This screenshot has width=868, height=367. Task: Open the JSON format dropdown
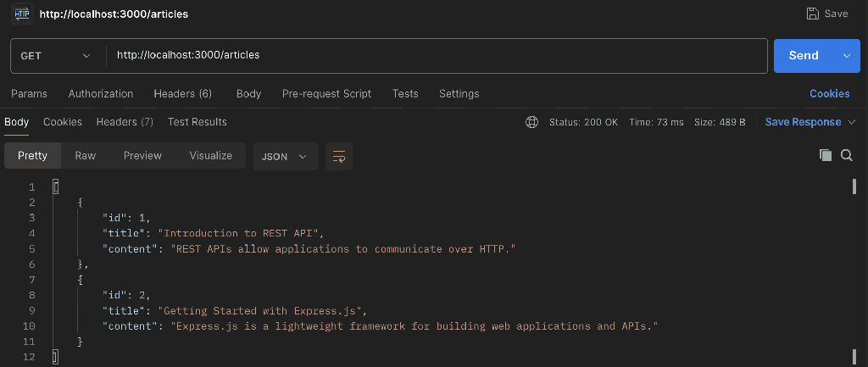tap(285, 156)
